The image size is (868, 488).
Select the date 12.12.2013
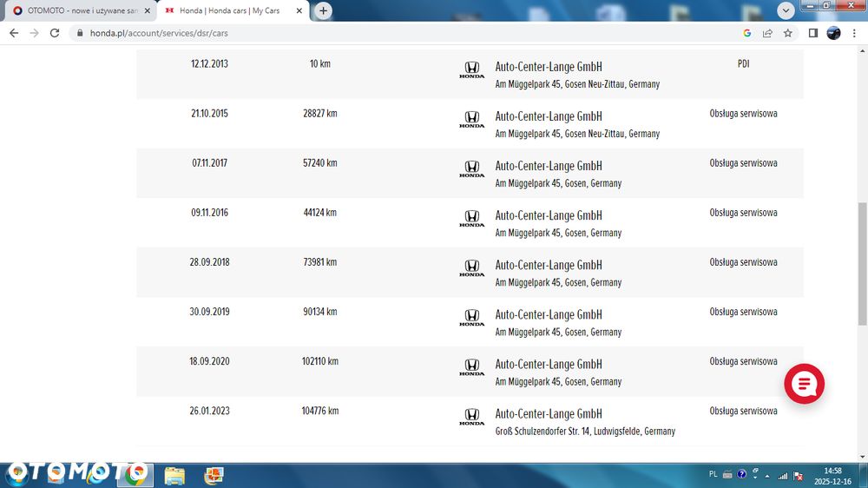pyautogui.click(x=209, y=63)
